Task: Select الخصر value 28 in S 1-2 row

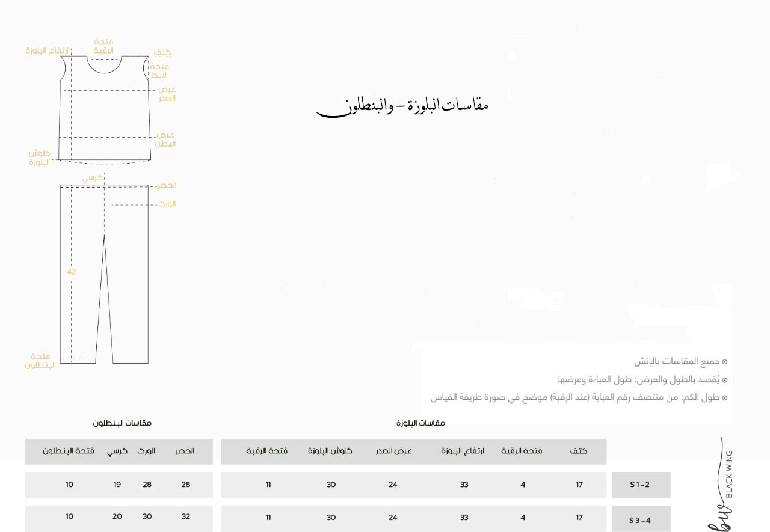Action: [185, 485]
